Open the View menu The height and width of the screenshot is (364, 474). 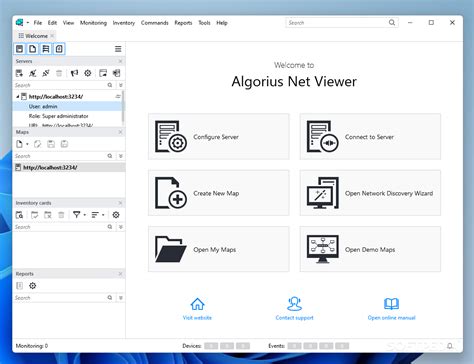point(68,23)
